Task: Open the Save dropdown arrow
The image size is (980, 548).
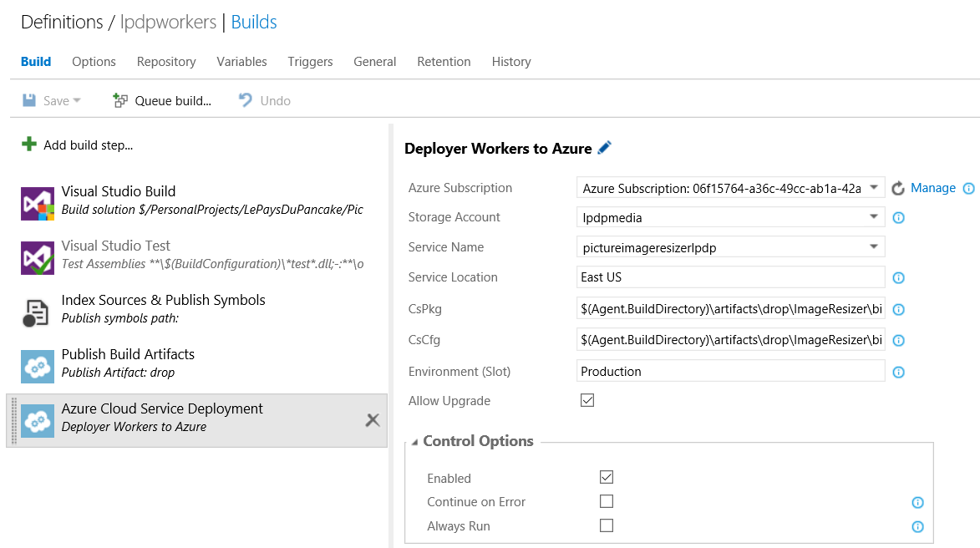Action: click(x=77, y=100)
